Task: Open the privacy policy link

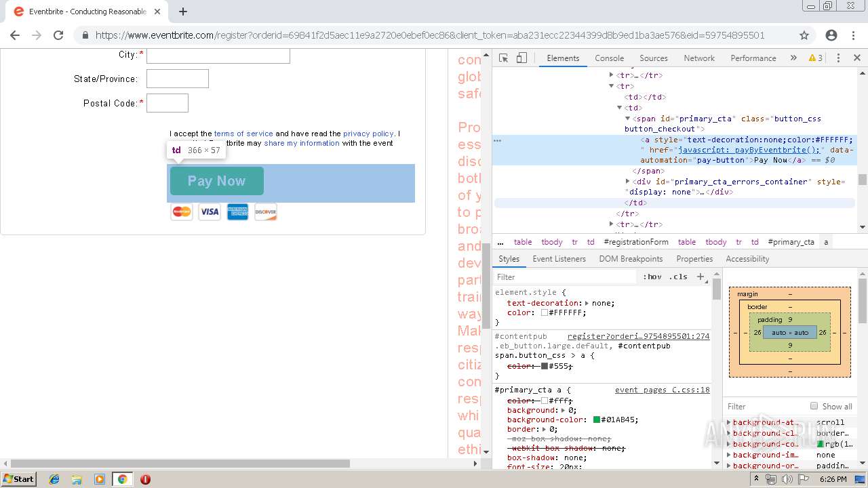Action: tap(368, 134)
